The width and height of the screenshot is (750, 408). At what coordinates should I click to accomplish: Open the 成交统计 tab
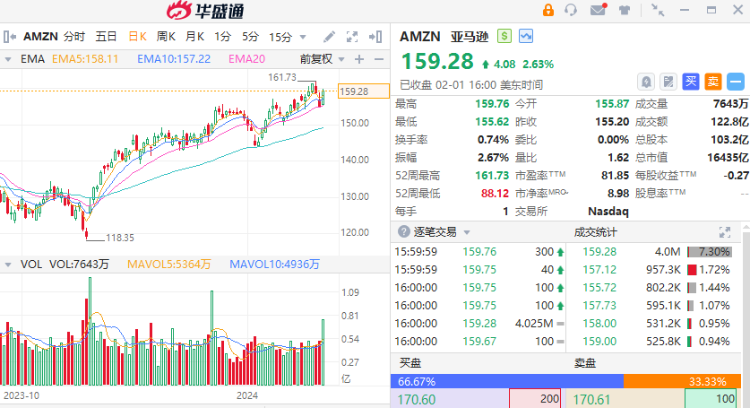596,232
